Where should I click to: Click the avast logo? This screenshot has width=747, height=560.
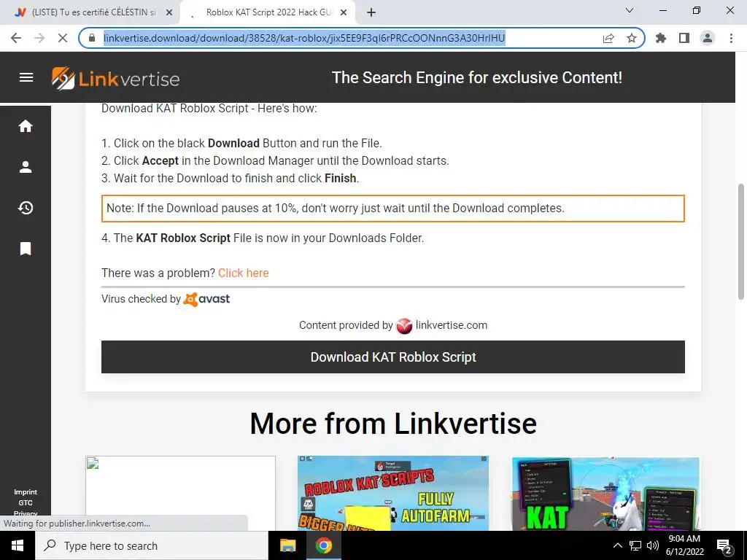coord(206,299)
